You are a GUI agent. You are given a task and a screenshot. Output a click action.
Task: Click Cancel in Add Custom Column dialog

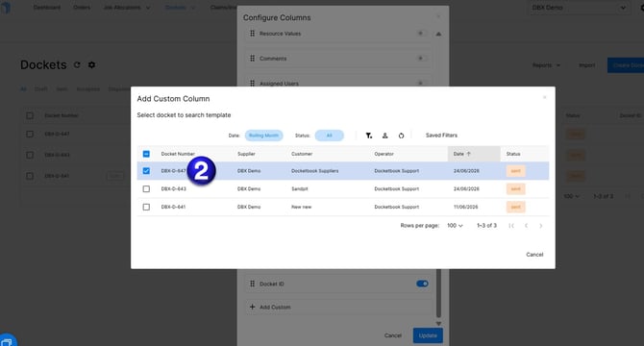click(534, 255)
